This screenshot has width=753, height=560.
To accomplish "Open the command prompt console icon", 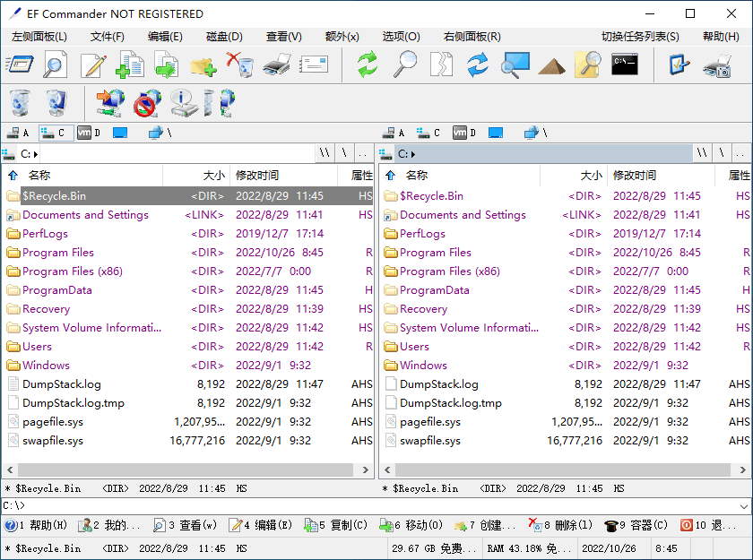I will (625, 64).
